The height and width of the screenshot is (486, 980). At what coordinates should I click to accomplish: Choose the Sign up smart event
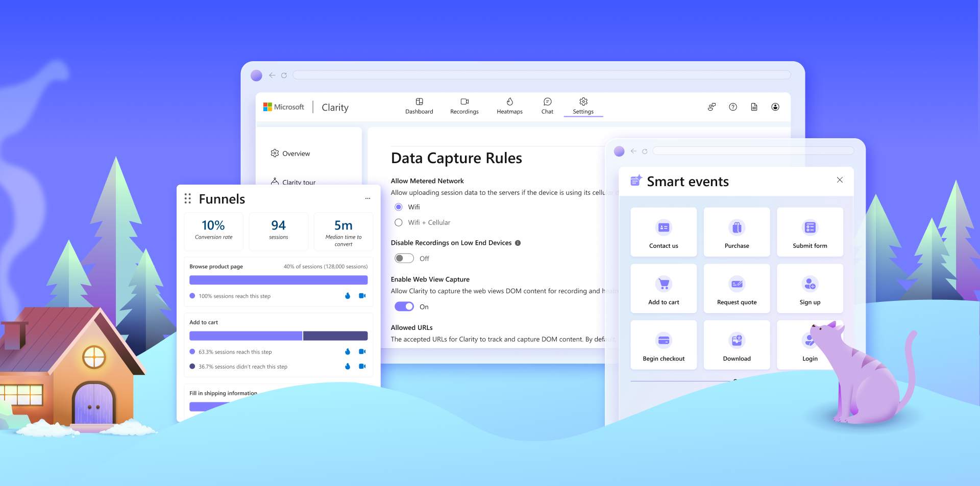[x=810, y=289]
